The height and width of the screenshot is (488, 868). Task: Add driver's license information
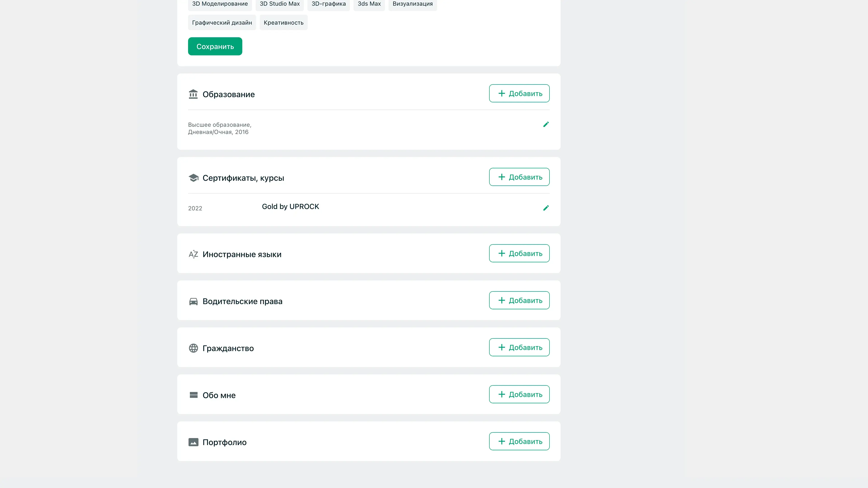519,300
